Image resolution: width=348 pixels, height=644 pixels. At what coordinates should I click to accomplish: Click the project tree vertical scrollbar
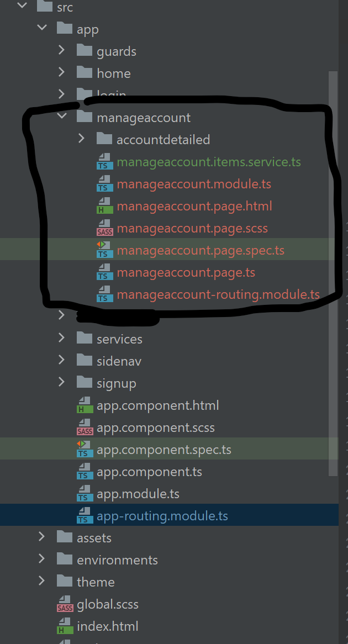[333, 273]
